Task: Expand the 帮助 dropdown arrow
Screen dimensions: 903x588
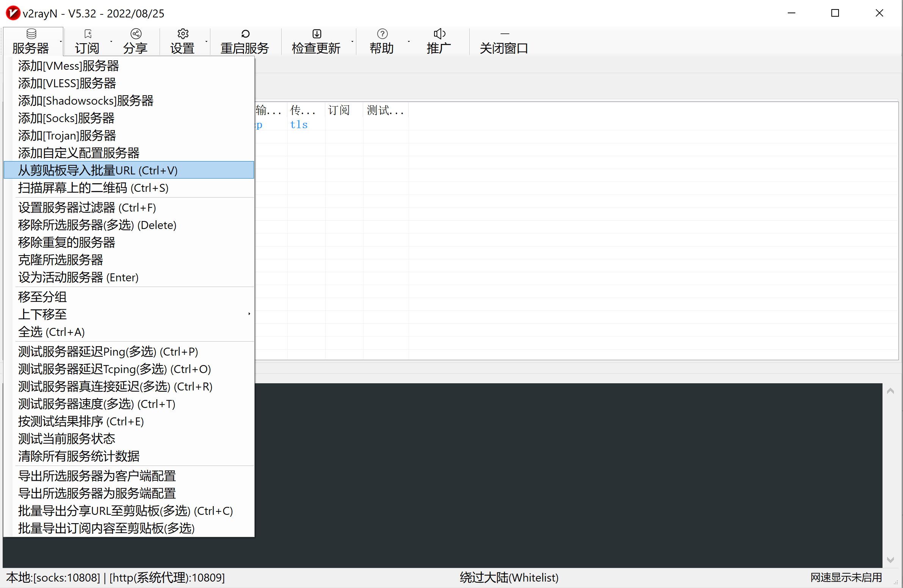Action: tap(409, 41)
